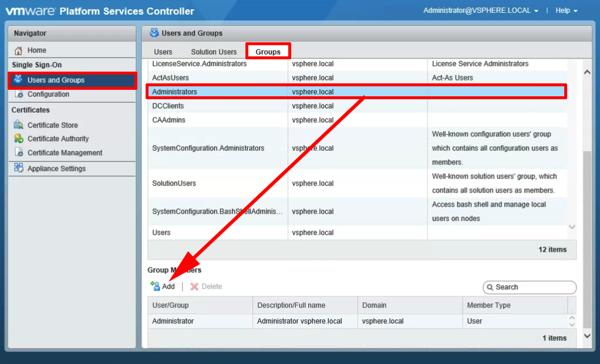Image resolution: width=600 pixels, height=364 pixels.
Task: Select the LicenseService.Administrators group row
Action: coord(358,64)
